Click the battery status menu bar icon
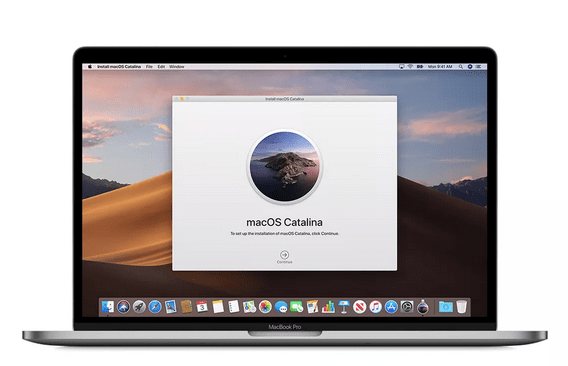Image resolution: width=568 pixels, height=366 pixels. pos(420,67)
